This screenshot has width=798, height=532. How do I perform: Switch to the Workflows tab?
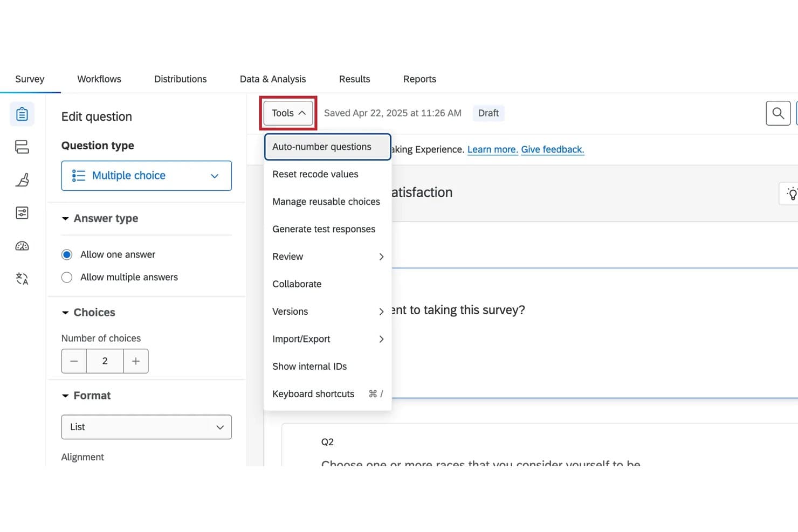(x=99, y=79)
